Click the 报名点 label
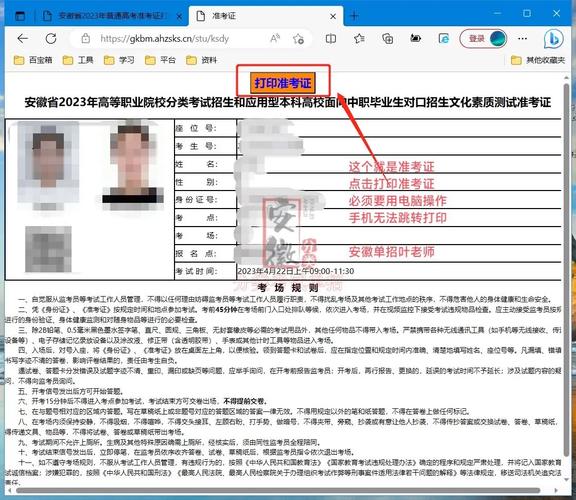Screen dimensions: 576x500 [196, 253]
